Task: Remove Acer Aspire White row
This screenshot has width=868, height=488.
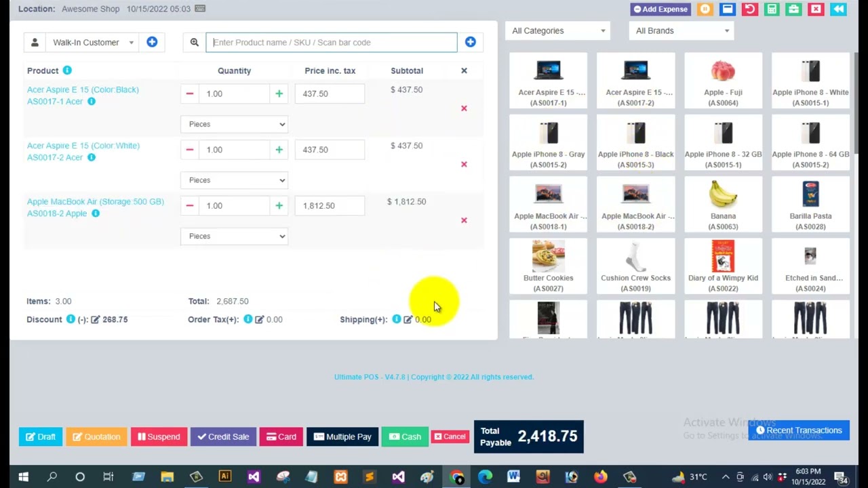Action: pyautogui.click(x=464, y=164)
